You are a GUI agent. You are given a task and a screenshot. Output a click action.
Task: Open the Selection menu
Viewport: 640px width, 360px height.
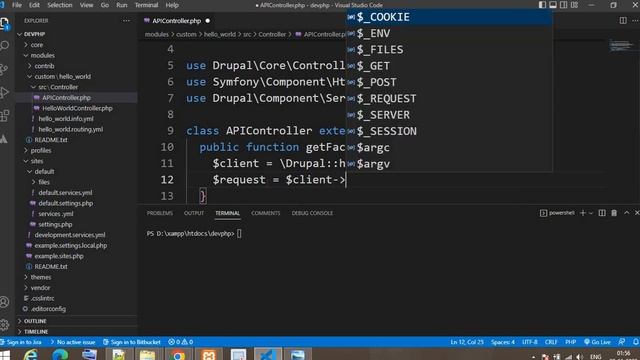pos(60,5)
